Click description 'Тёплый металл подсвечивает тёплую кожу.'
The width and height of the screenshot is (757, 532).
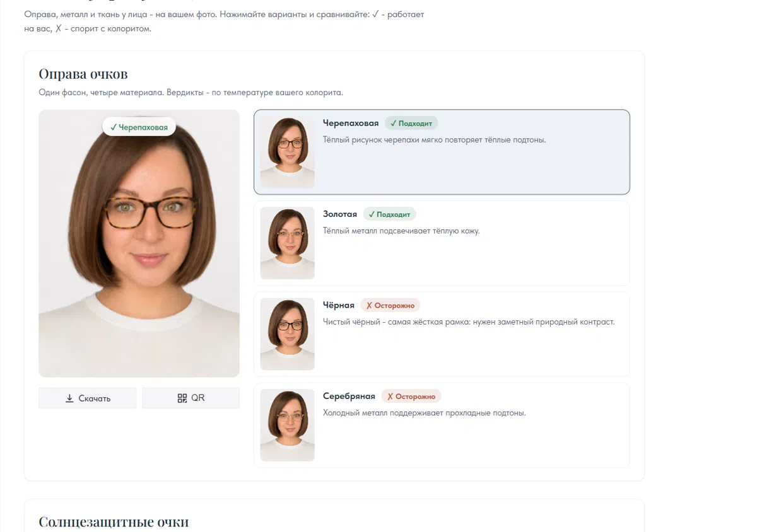401,231
